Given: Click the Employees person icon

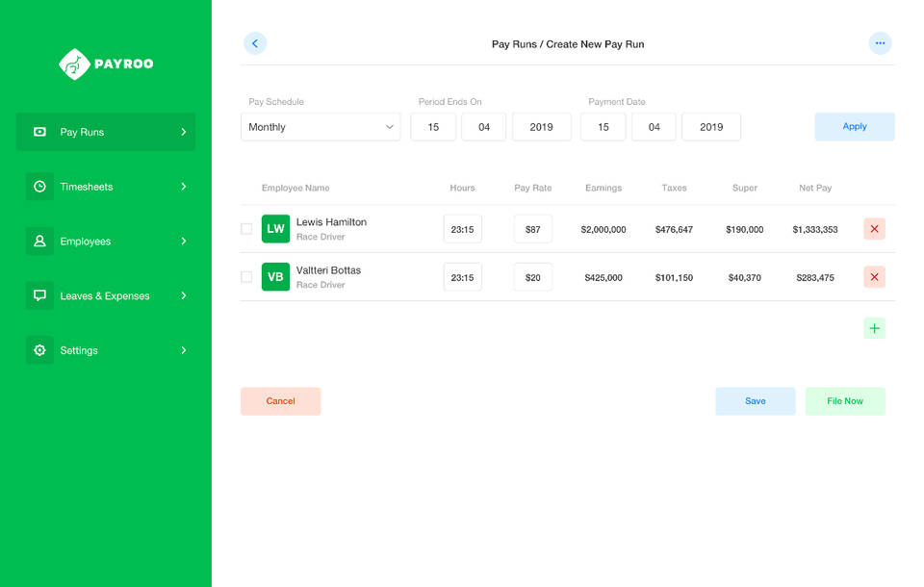Looking at the screenshot, I should pos(39,241).
